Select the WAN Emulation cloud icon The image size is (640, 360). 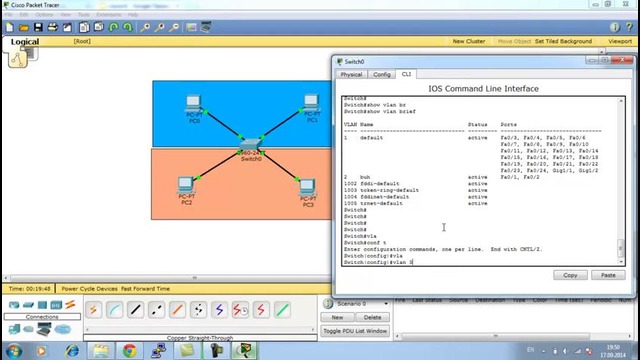point(28,329)
